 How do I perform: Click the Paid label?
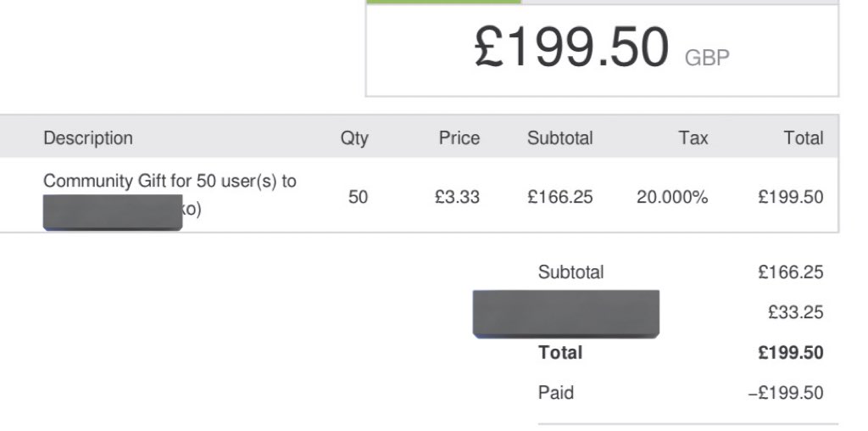[x=556, y=393]
